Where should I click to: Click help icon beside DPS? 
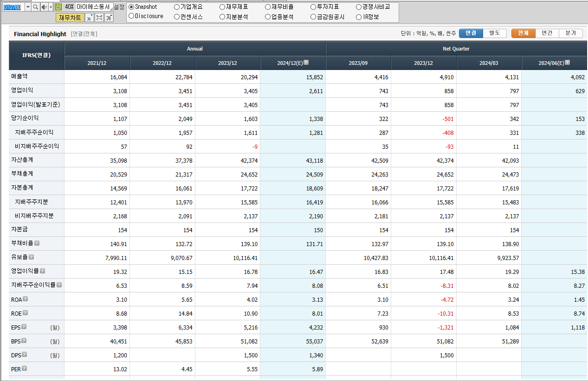(24, 355)
